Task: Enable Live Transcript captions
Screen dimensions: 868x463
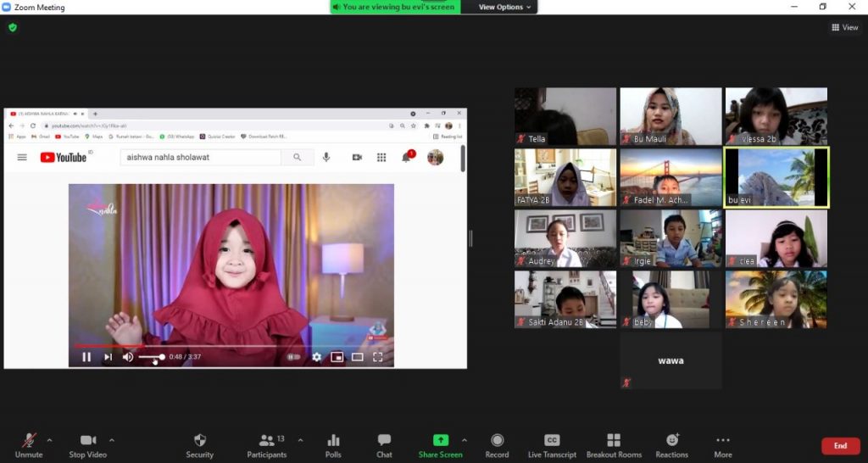Action: pos(552,441)
